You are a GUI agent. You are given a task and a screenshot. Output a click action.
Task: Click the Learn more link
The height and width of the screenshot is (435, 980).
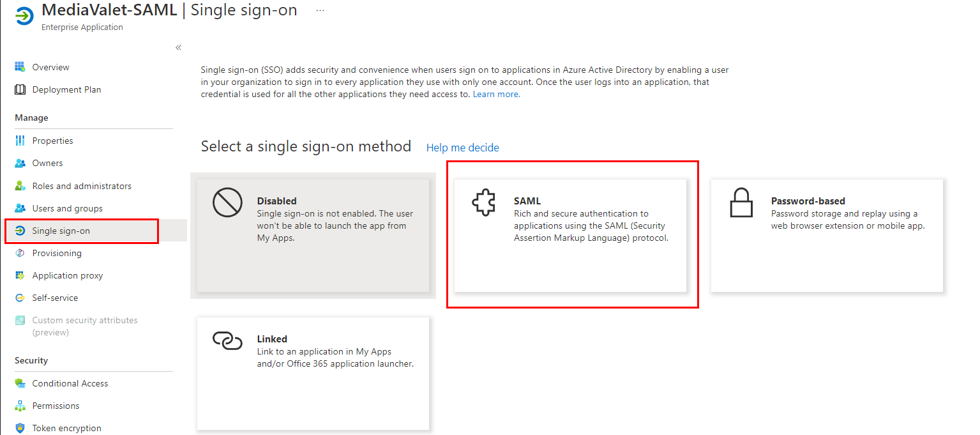[x=495, y=93]
